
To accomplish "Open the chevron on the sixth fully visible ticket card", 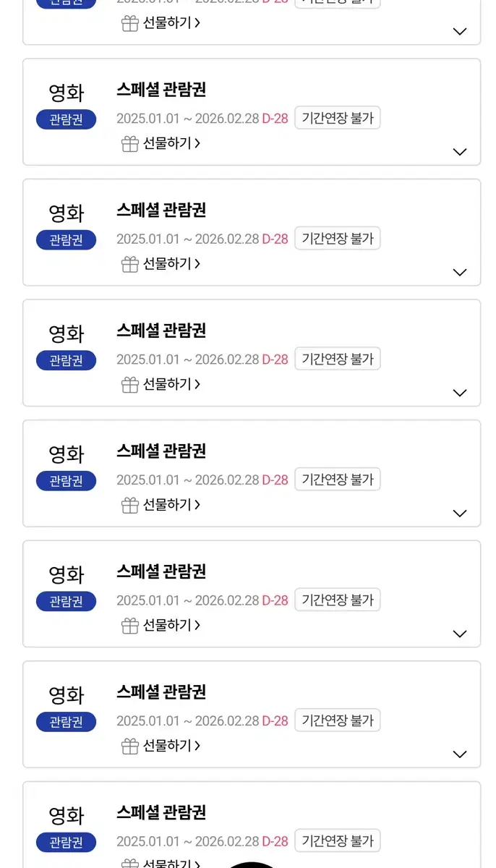I will click(x=460, y=754).
